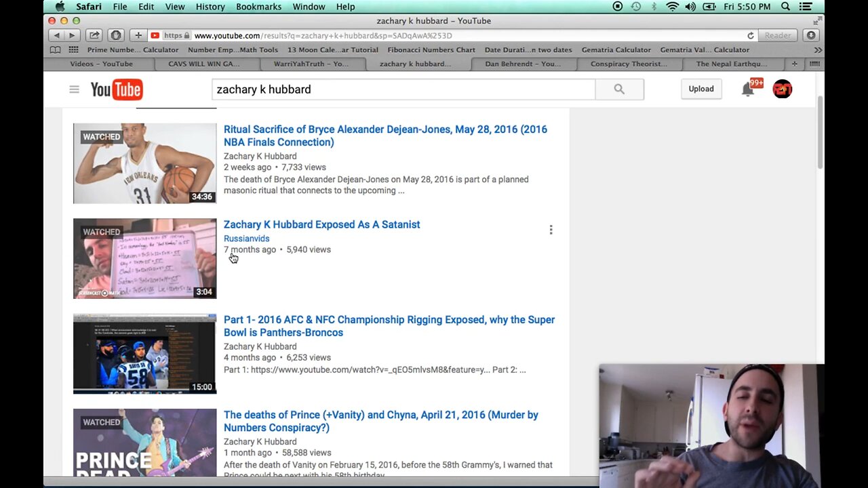Open the Edit menu
The height and width of the screenshot is (488, 868).
[146, 7]
